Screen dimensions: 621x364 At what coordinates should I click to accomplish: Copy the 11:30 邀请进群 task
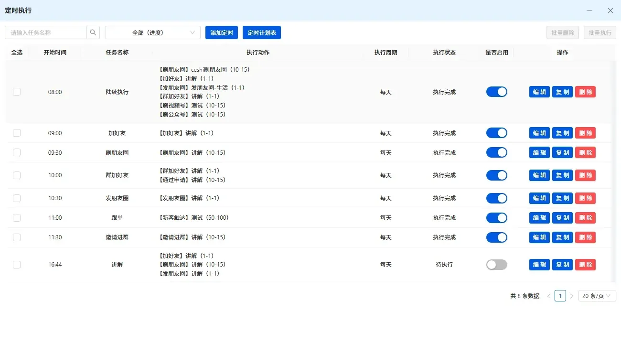coord(562,237)
